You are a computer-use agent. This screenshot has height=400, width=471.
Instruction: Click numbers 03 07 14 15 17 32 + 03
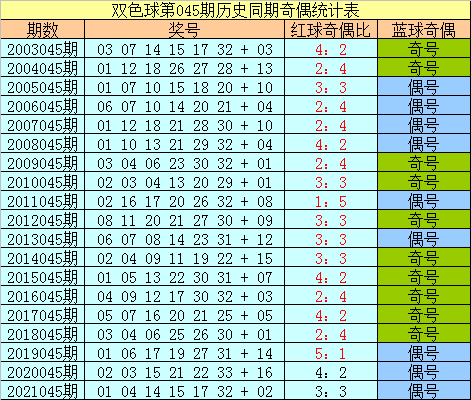pyautogui.click(x=185, y=49)
